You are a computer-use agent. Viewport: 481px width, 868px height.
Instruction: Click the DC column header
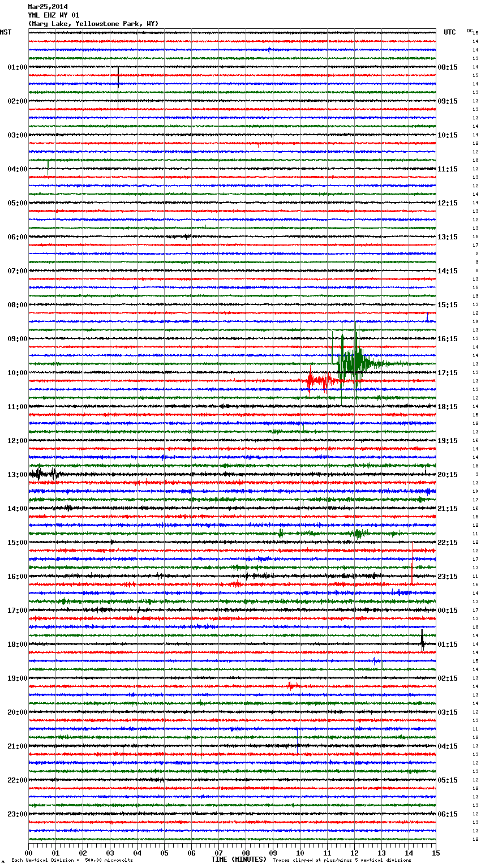click(470, 31)
